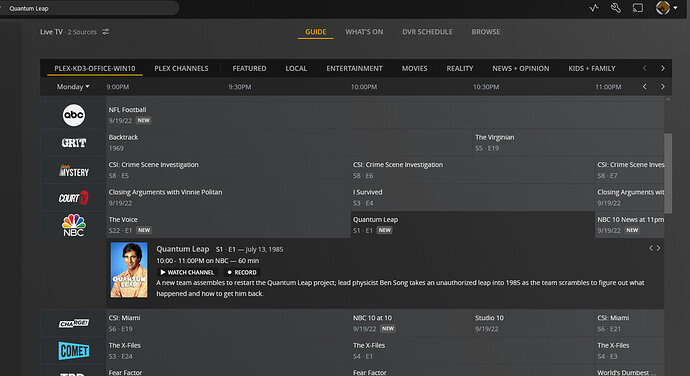Select the MOVIES category tab

click(x=415, y=68)
